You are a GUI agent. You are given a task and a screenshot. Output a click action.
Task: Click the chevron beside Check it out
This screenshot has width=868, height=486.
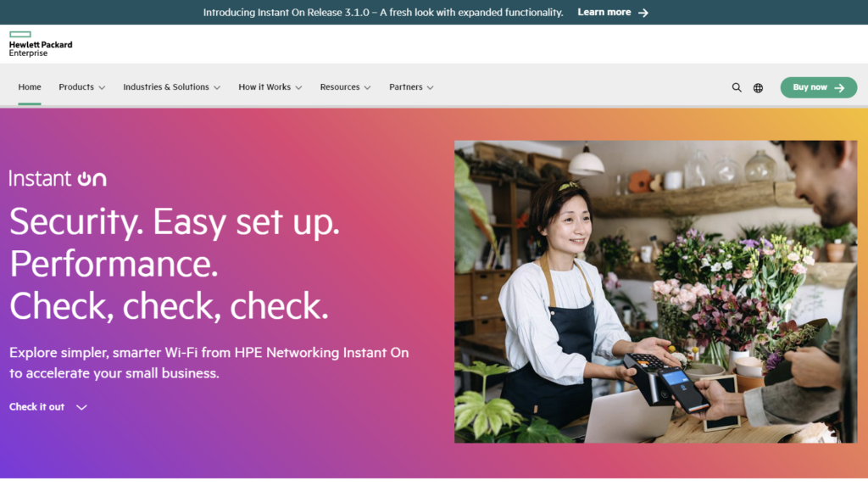click(x=81, y=407)
